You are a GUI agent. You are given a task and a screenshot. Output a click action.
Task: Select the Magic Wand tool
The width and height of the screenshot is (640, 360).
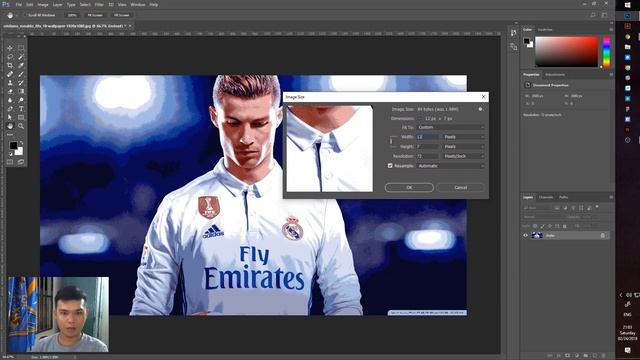coord(21,57)
